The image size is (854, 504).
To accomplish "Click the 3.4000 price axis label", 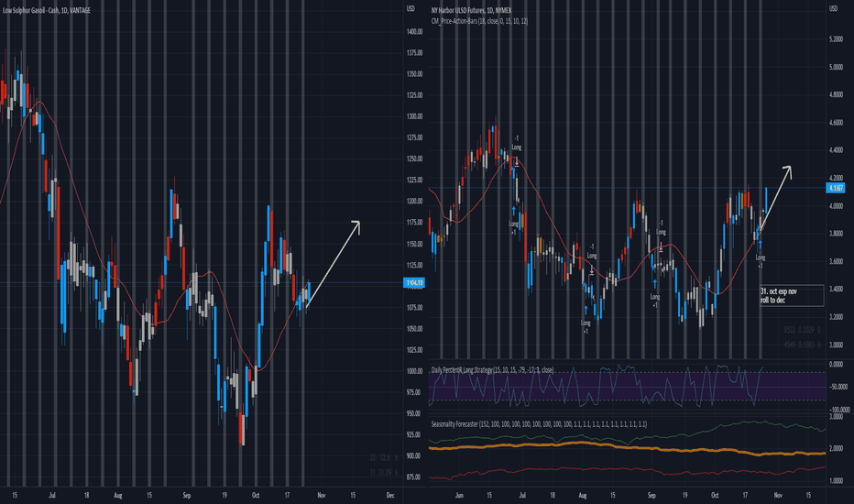I will (x=836, y=289).
